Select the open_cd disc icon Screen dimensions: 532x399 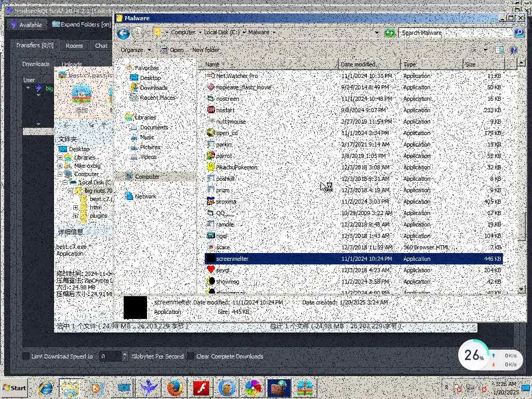(x=211, y=132)
